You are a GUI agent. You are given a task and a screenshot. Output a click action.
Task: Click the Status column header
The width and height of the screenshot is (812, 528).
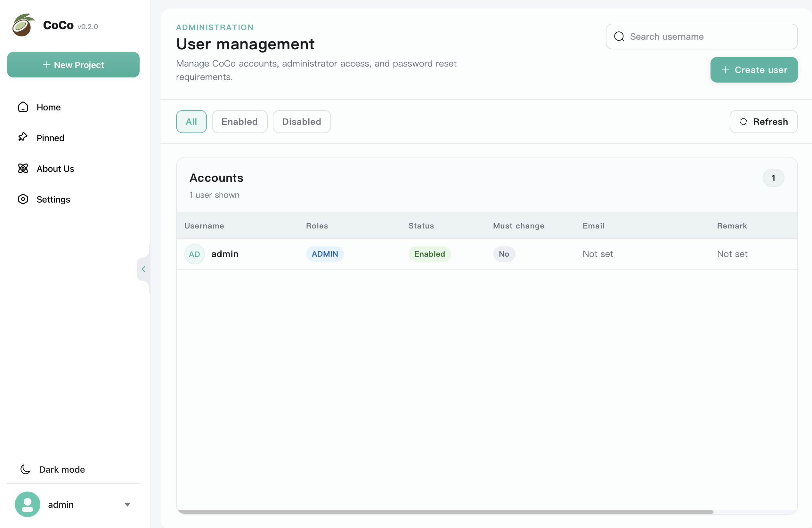[x=421, y=226]
